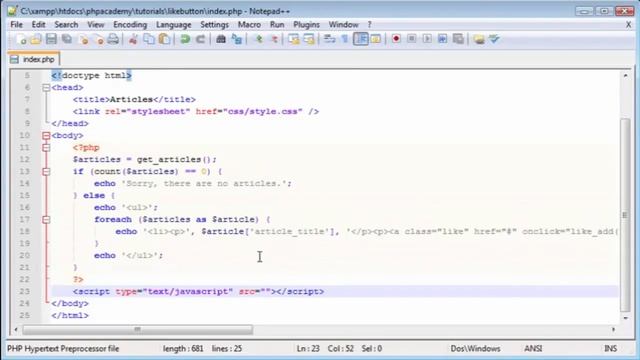Open Find with the binoculars icon
This screenshot has height=360, width=640.
221,39
